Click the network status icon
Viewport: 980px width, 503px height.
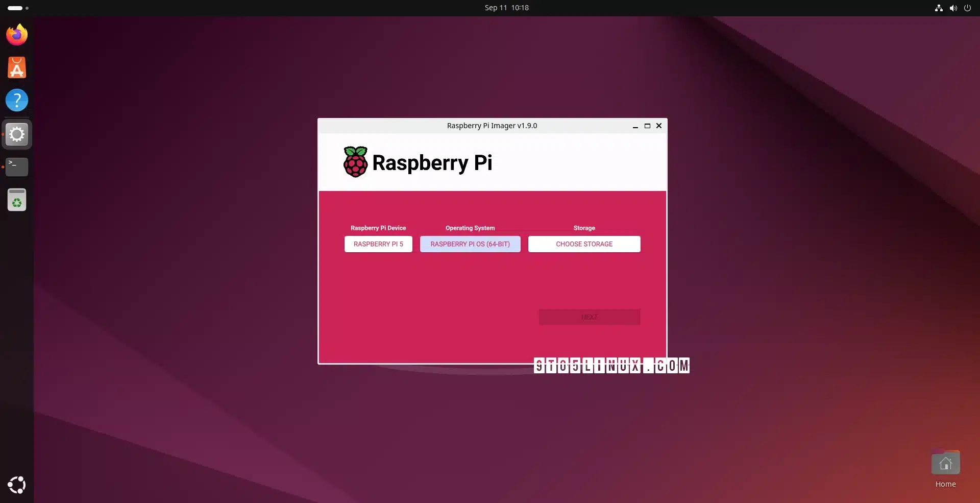938,8
